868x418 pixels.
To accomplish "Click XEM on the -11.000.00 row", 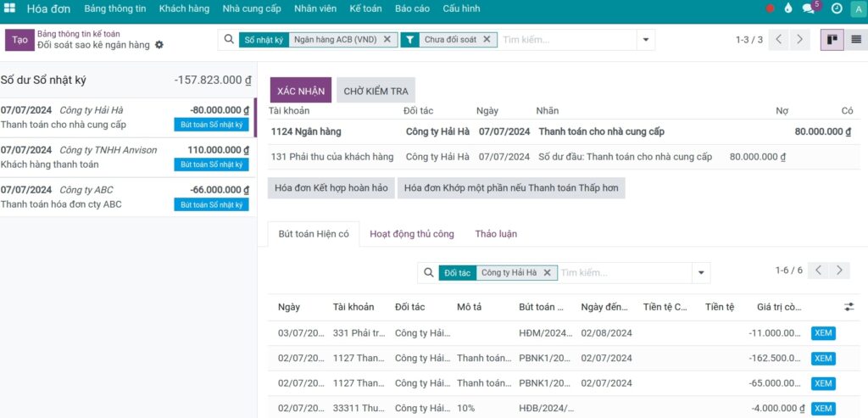I will 823,333.
